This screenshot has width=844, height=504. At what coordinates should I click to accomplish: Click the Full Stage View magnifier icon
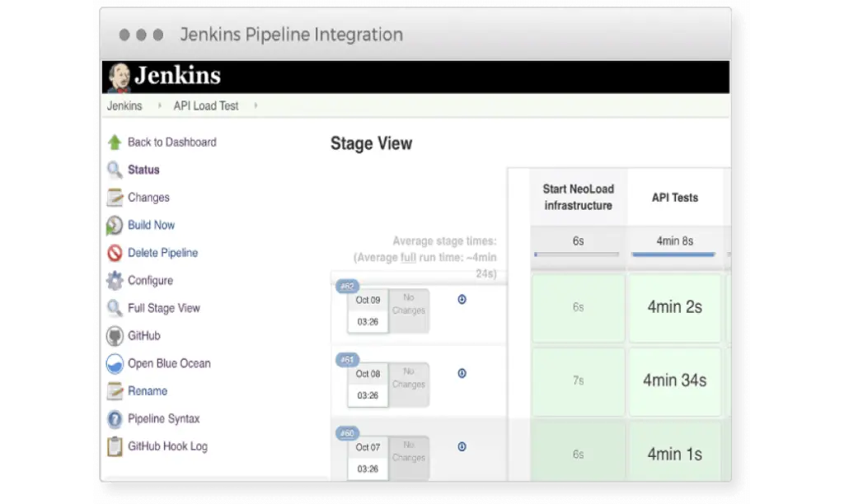click(x=114, y=308)
